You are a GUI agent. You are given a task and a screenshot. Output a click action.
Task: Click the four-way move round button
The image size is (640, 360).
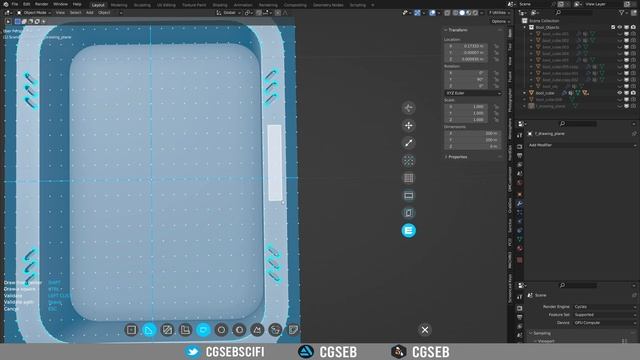[x=409, y=125]
